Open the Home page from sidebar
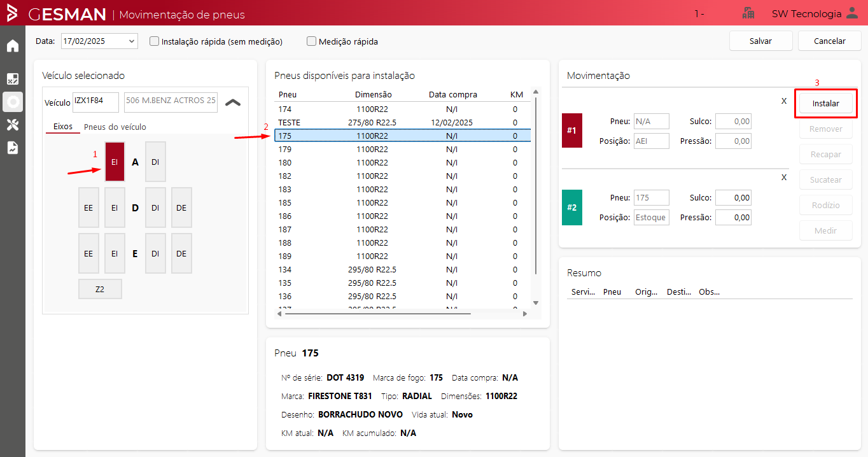868x457 pixels. click(x=13, y=46)
